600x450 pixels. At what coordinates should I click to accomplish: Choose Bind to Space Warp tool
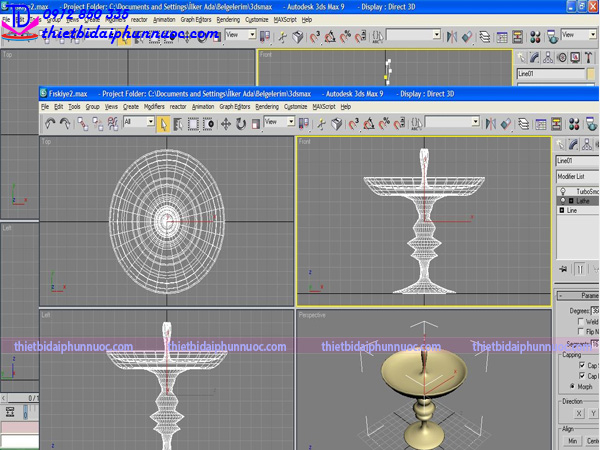(113, 124)
